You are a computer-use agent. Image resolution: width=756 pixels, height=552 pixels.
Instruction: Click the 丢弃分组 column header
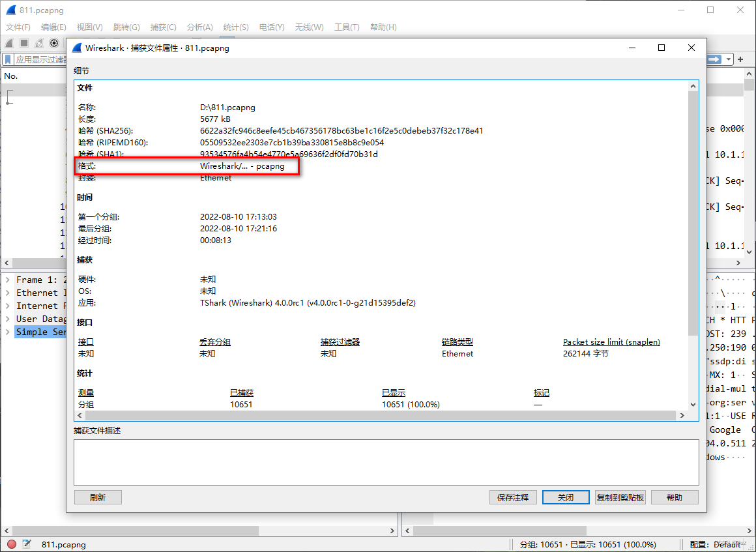click(215, 341)
